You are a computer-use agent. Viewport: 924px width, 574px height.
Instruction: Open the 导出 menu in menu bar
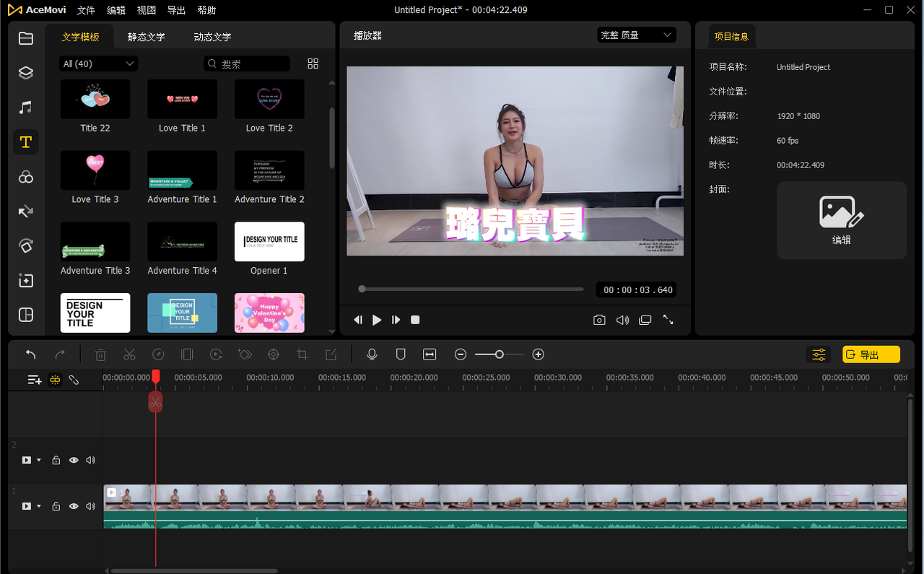coord(176,10)
